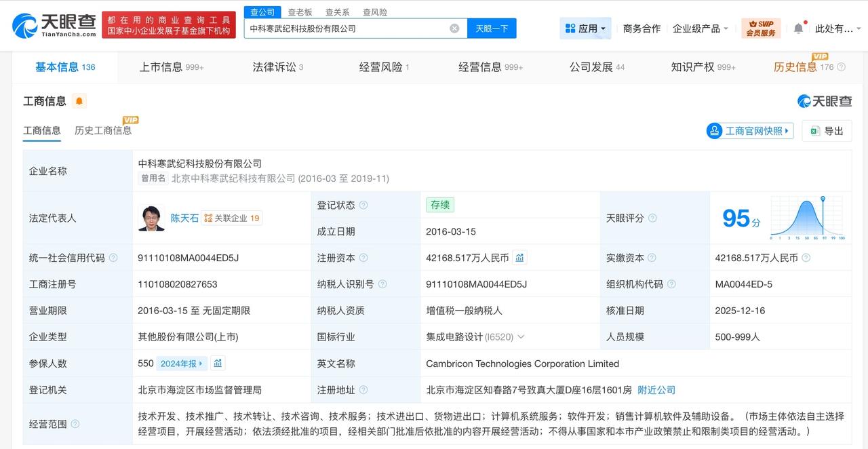The image size is (868, 449).
Task: Click the help icon beside 登记状态
Action: (x=364, y=205)
